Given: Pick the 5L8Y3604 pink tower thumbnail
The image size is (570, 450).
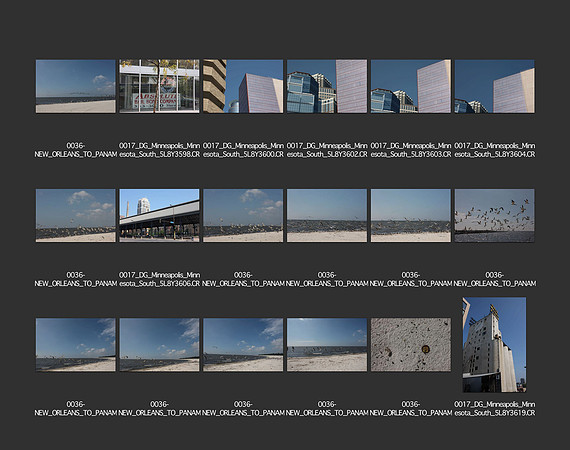Looking at the screenshot, I should coord(494,86).
